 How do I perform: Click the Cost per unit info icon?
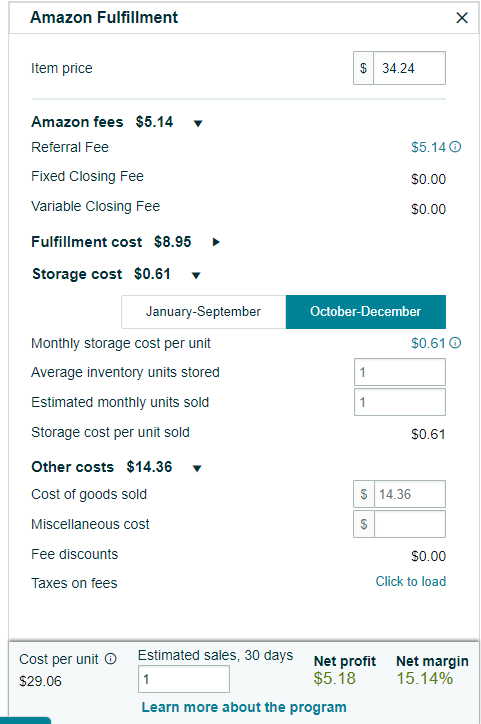(x=110, y=658)
